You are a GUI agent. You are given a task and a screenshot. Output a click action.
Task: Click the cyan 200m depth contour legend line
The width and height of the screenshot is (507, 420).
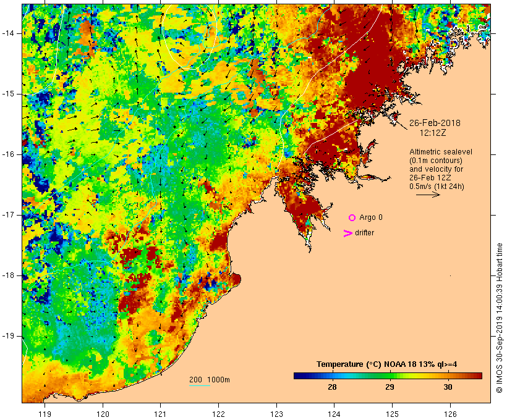200,385
